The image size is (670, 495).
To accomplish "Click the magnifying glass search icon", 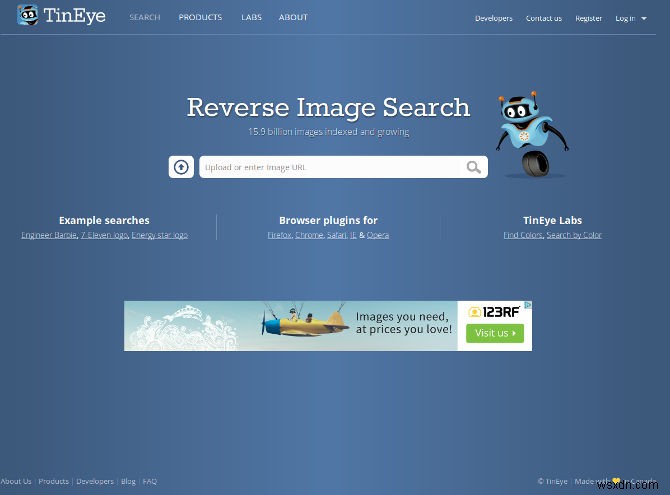I will pyautogui.click(x=473, y=167).
